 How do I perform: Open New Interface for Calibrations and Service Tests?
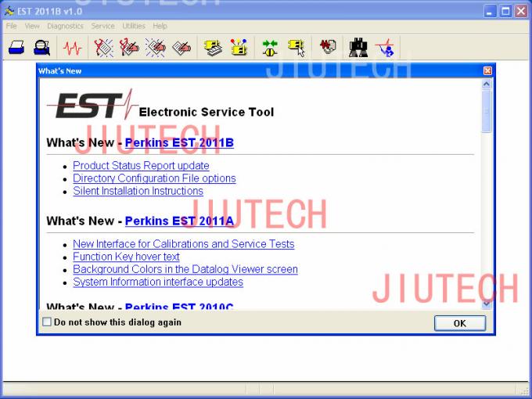[184, 244]
